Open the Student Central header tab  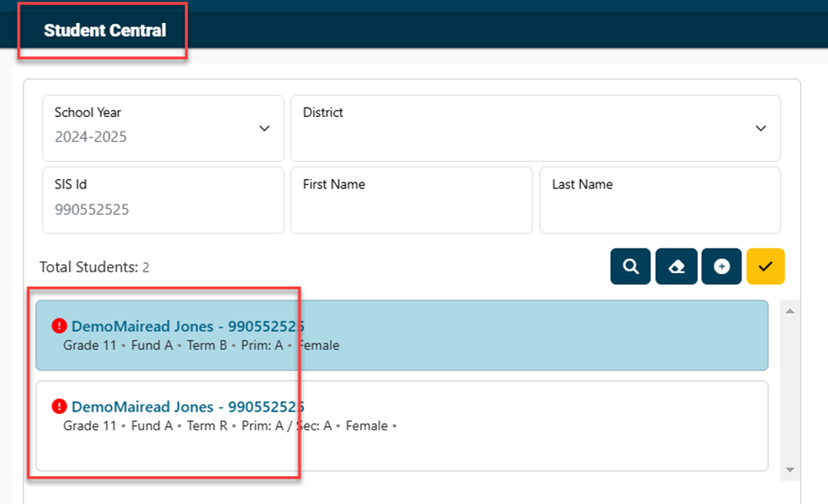click(104, 30)
